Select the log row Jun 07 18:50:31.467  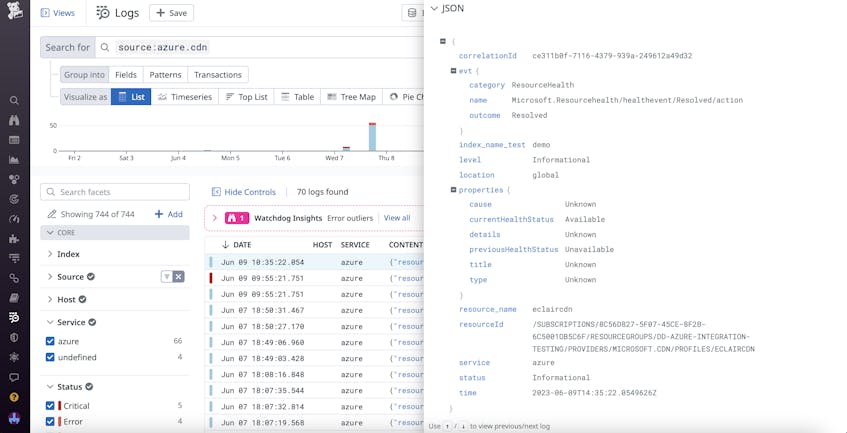314,310
